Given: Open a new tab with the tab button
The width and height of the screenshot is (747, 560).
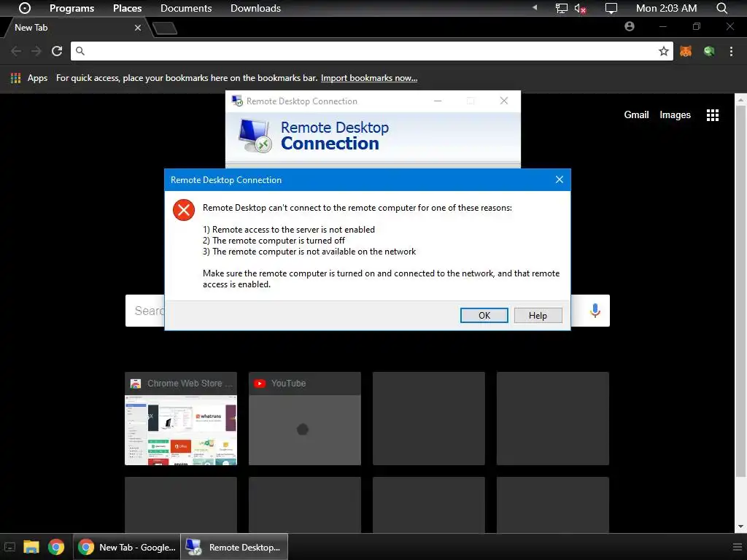Looking at the screenshot, I should point(165,28).
